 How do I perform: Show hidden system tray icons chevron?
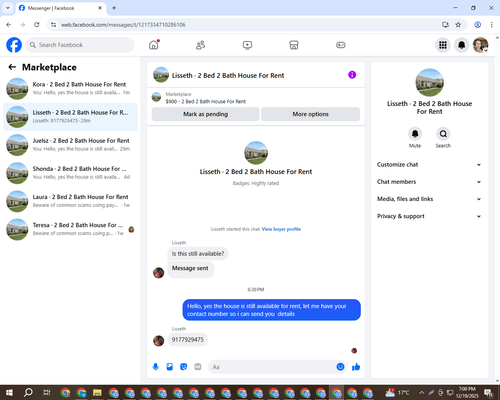point(422,392)
